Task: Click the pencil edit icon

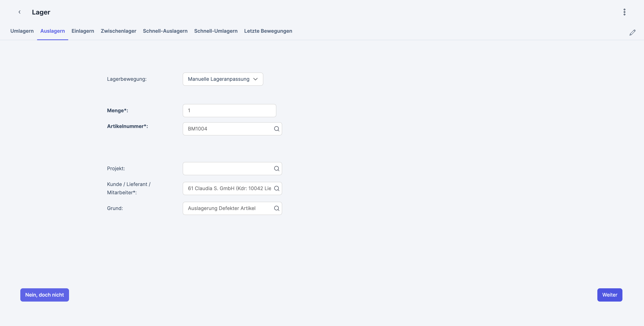Action: pos(632,33)
